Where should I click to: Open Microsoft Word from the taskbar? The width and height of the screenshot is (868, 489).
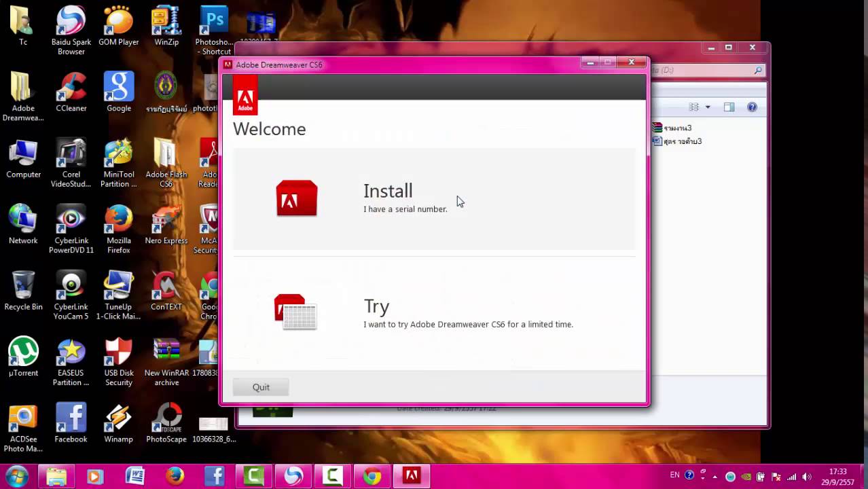pyautogui.click(x=134, y=476)
